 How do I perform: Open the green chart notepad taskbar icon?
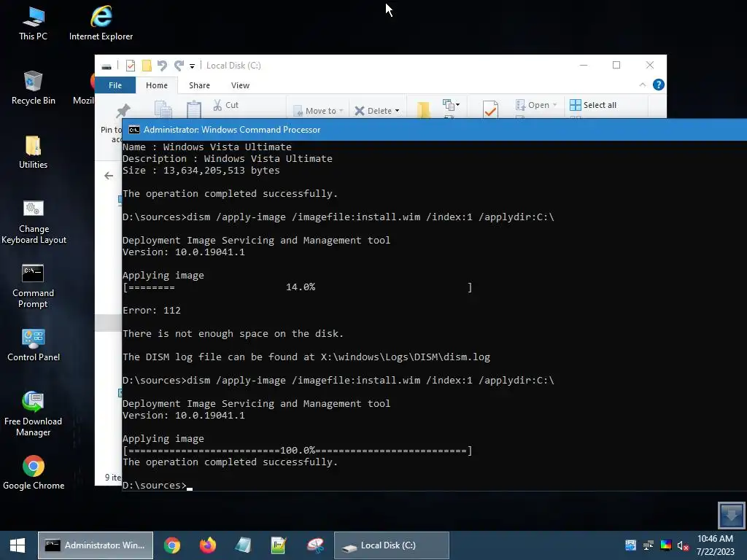[278, 545]
